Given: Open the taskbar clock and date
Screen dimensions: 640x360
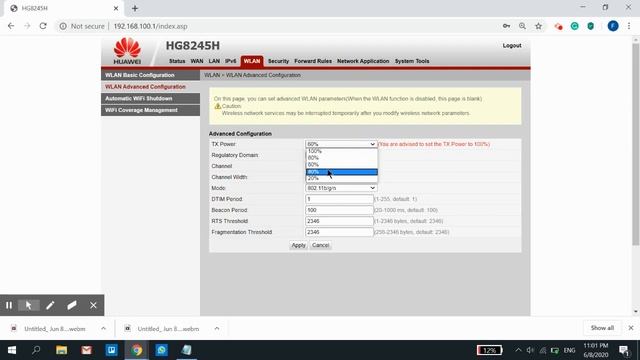Looking at the screenshot, I should [596, 350].
